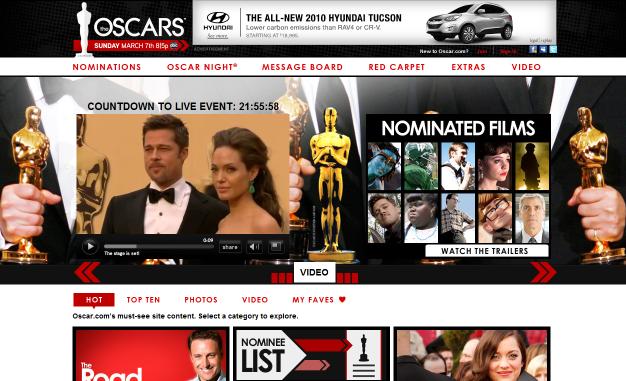Open the soldier silhouette film thumbnail
The width and height of the screenshot is (626, 381).
point(532,166)
